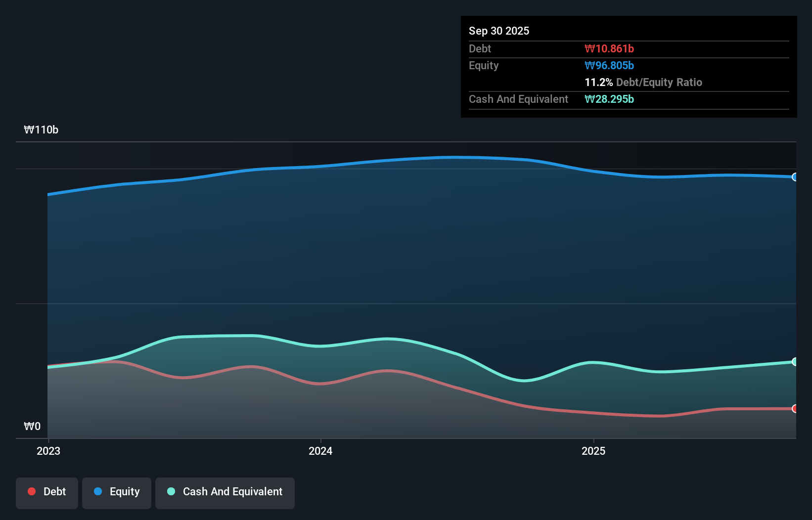The image size is (812, 520).
Task: Select the 2023 x-axis label
Action: [x=48, y=451]
